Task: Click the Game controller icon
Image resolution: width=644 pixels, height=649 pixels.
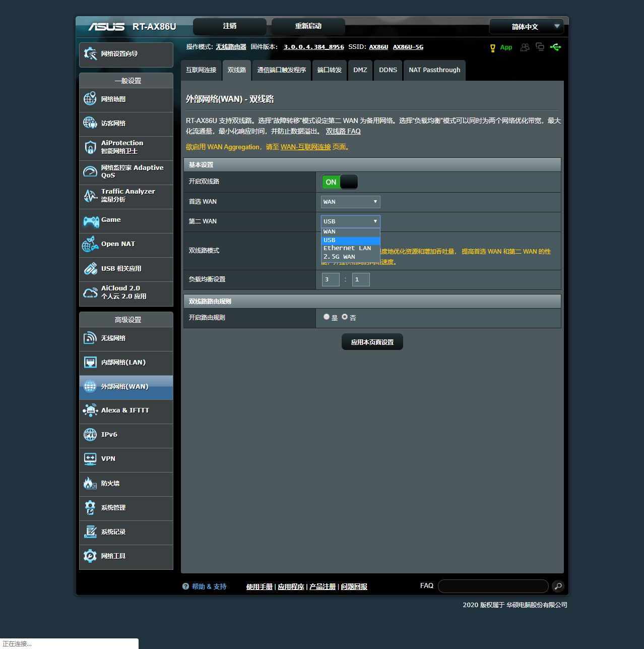Action: click(91, 221)
